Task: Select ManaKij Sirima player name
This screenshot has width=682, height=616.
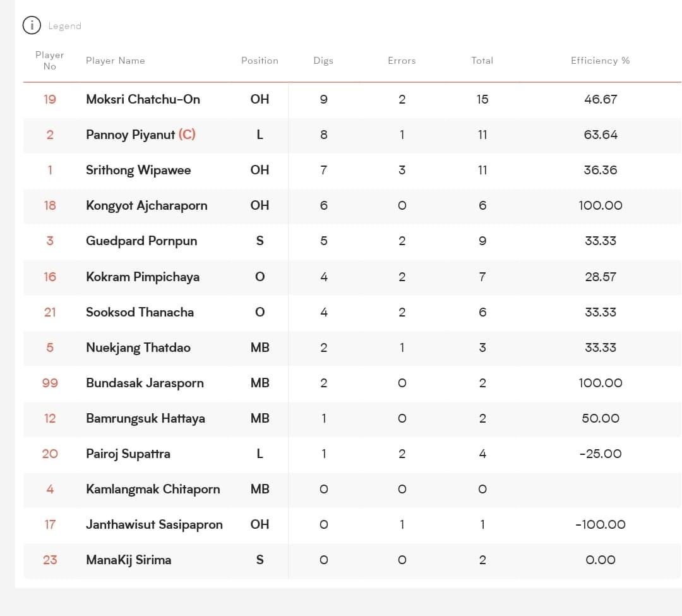Action: [129, 560]
